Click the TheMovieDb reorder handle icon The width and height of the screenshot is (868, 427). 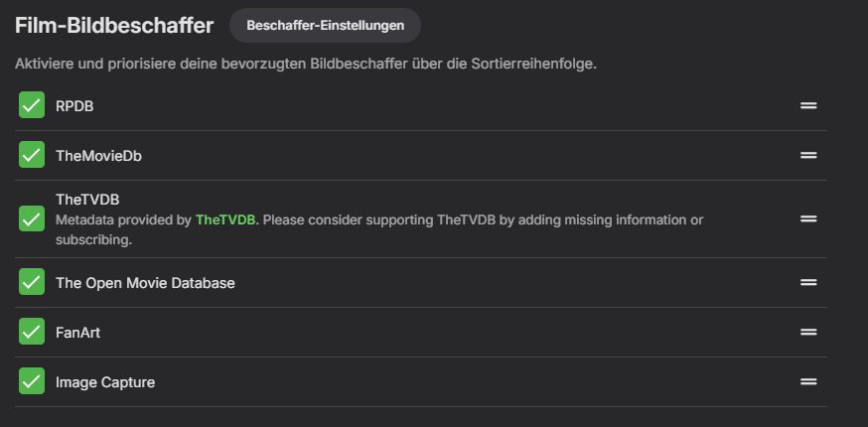pyautogui.click(x=808, y=155)
